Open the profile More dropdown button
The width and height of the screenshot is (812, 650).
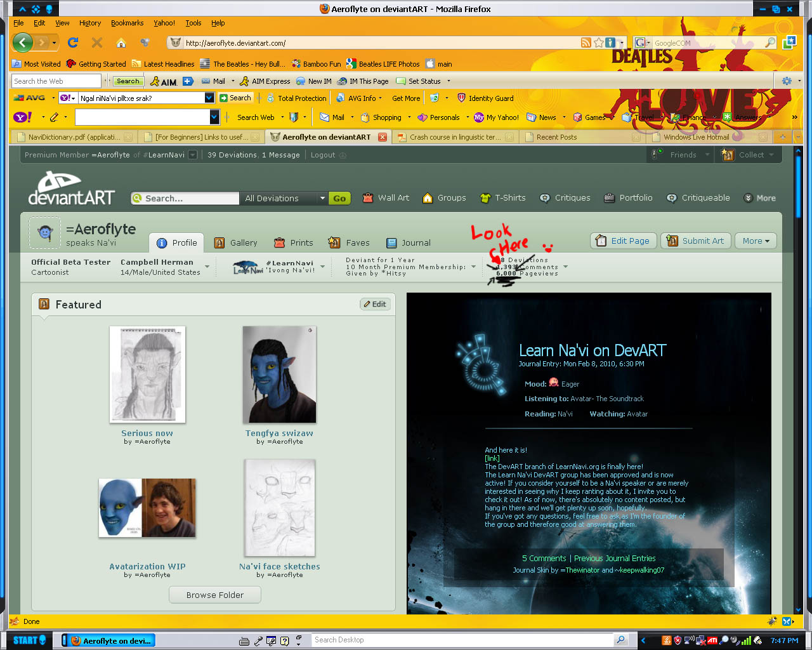(x=756, y=241)
